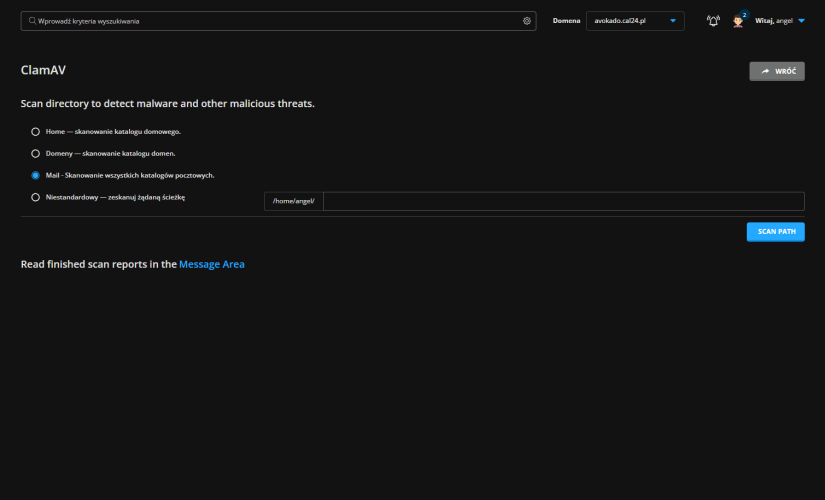This screenshot has height=500, width=825.
Task: Open the avokado.cal24.pl domain dropdown
Action: [x=635, y=21]
